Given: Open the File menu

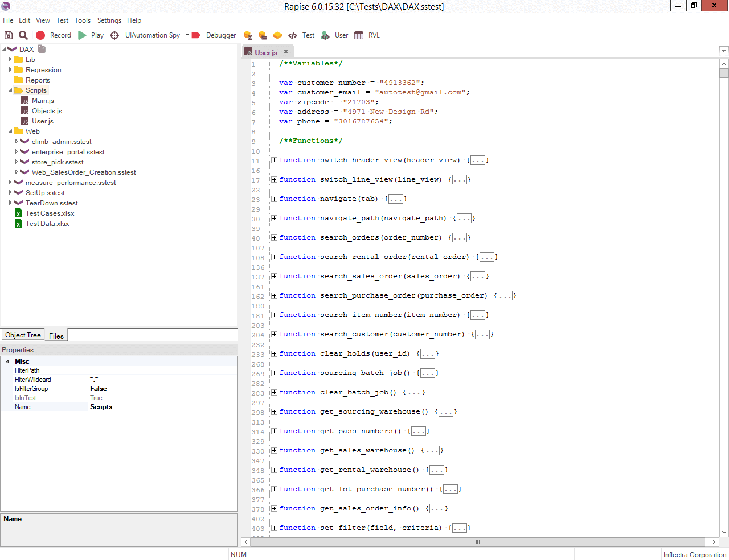Looking at the screenshot, I should tap(8, 20).
